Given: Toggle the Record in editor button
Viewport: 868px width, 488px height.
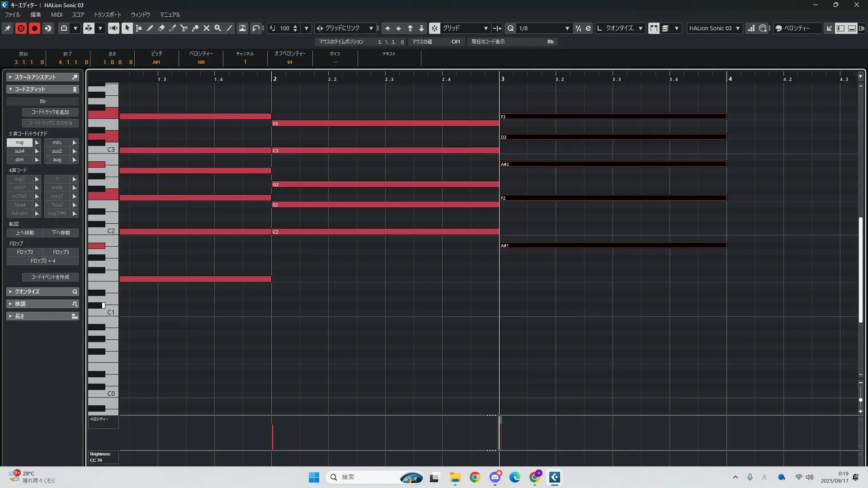Looking at the screenshot, I should (34, 28).
